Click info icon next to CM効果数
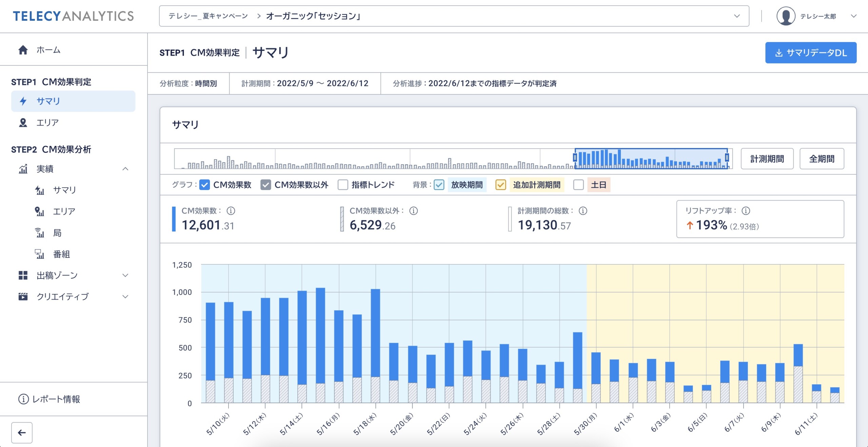 pyautogui.click(x=231, y=211)
